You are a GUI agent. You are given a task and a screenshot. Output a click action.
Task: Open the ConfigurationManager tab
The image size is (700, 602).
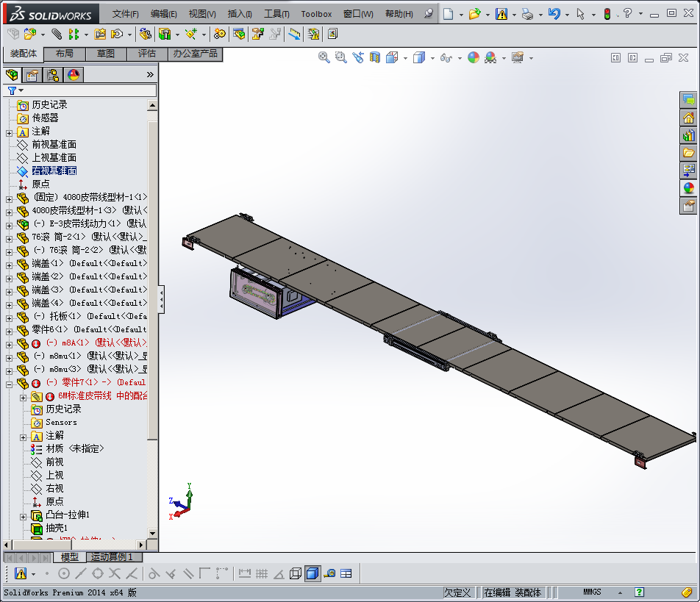click(x=53, y=74)
